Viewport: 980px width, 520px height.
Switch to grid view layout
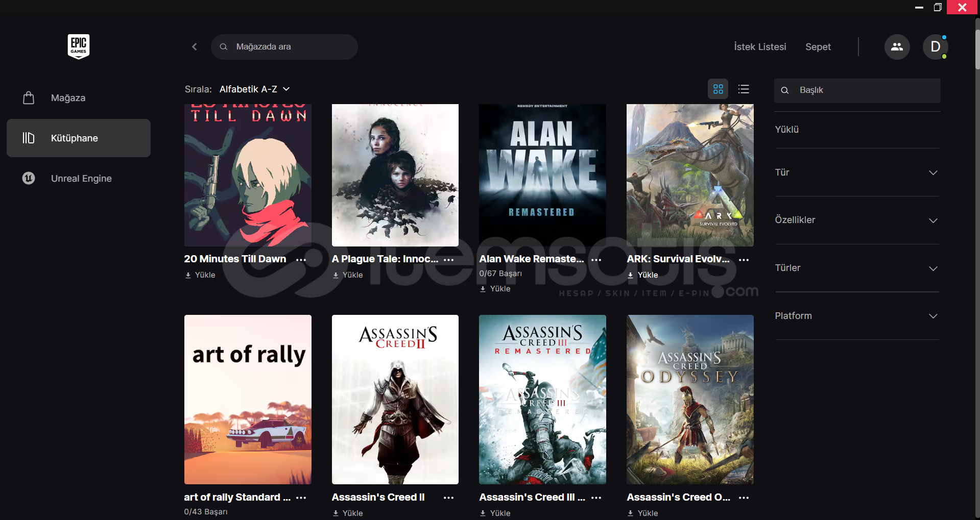pyautogui.click(x=718, y=89)
